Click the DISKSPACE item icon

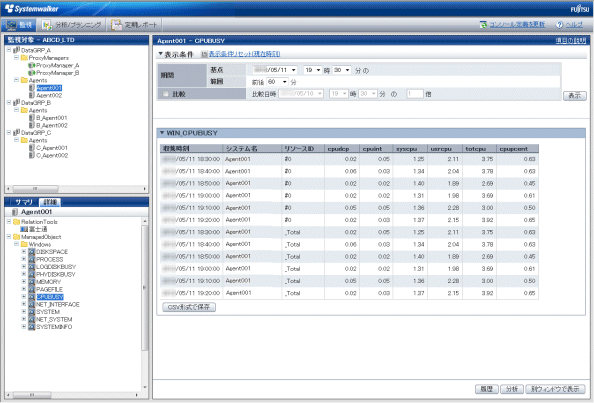[32, 252]
